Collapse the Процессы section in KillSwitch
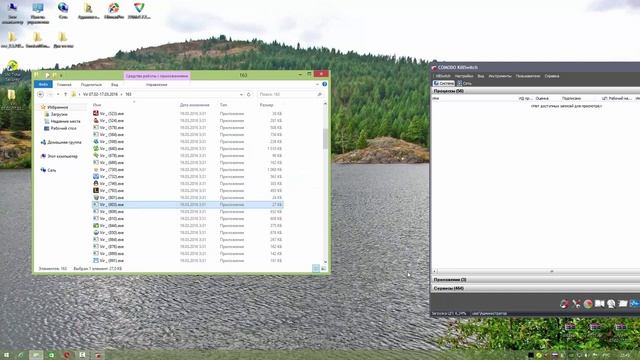 coord(536,91)
